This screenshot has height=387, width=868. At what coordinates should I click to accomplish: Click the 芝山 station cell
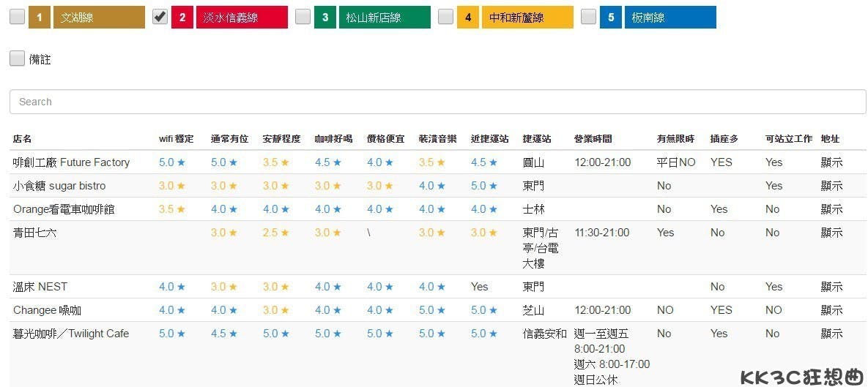[x=534, y=310]
